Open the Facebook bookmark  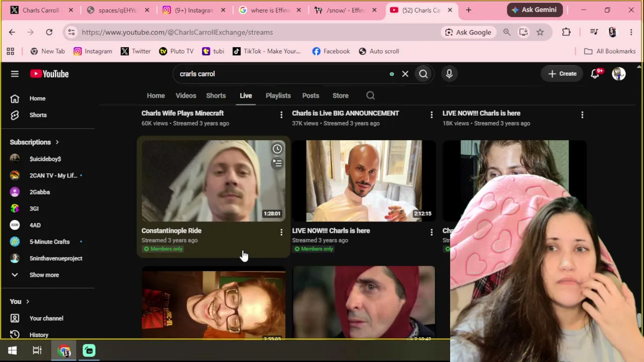(331, 51)
